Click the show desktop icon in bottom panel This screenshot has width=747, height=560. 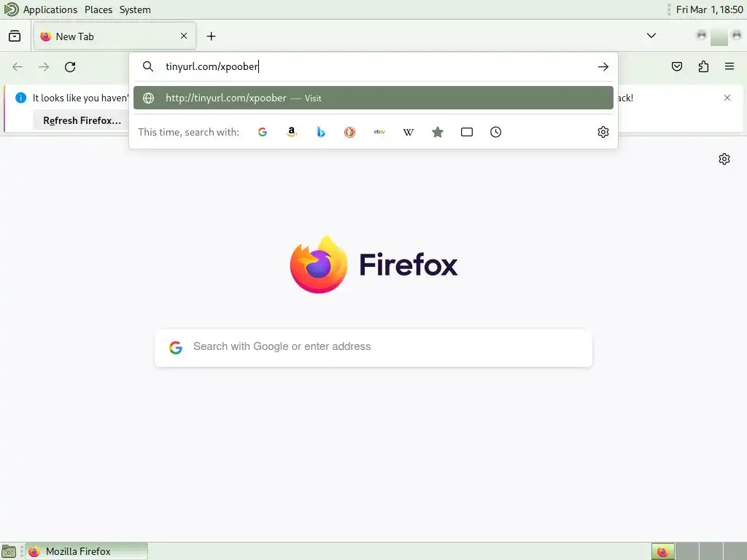coord(9,551)
